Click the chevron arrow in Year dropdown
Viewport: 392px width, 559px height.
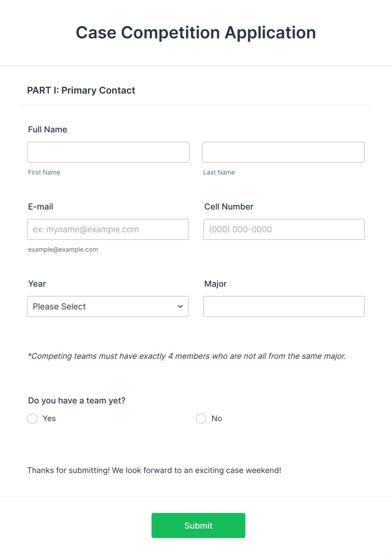(180, 306)
